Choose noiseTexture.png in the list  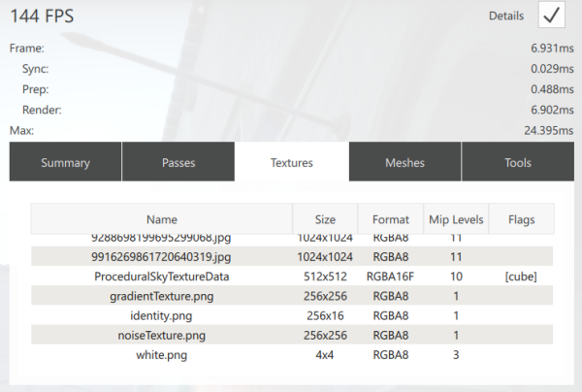[161, 335]
